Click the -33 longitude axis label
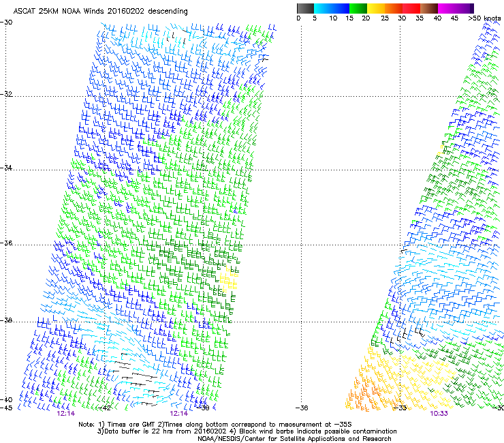The width and height of the screenshot is (504, 443). click(400, 408)
